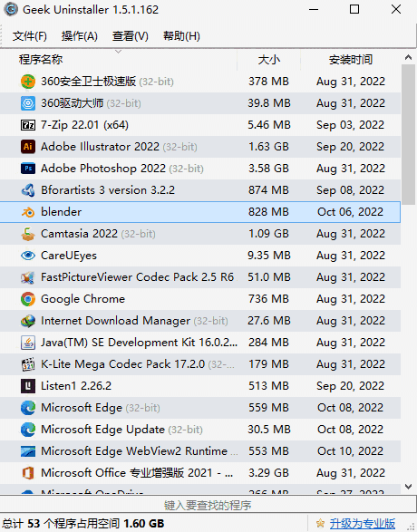Select the Bforartists 3 version 3.2.2 name

click(108, 190)
